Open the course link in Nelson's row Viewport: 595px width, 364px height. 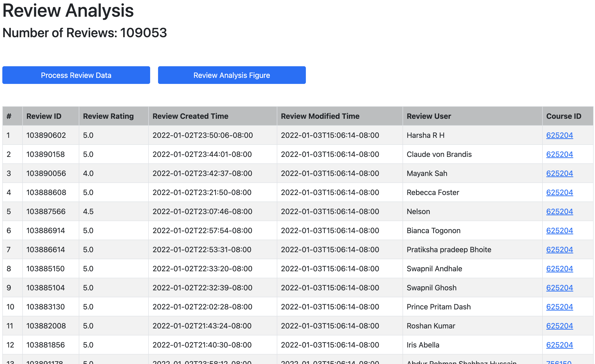559,212
